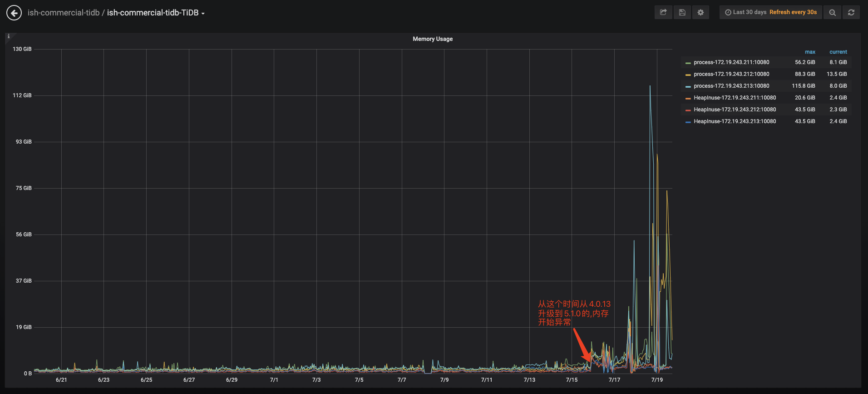Sort the legend by the max column header

coord(810,52)
